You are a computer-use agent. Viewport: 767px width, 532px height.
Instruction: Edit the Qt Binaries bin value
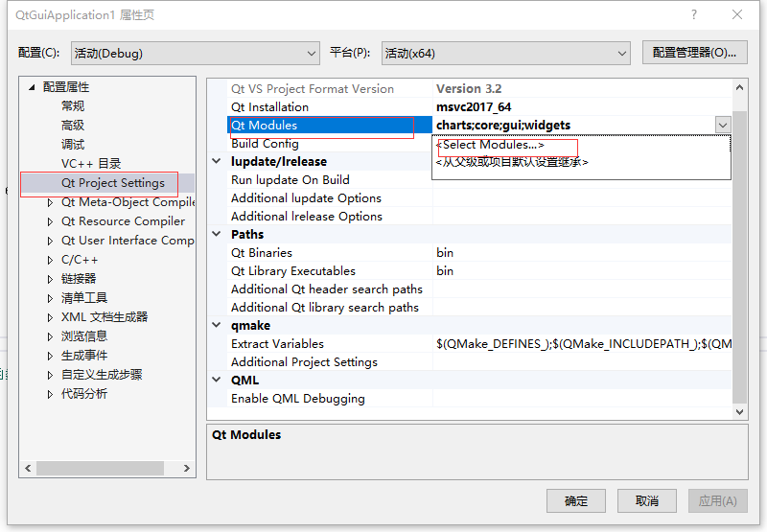(582, 253)
